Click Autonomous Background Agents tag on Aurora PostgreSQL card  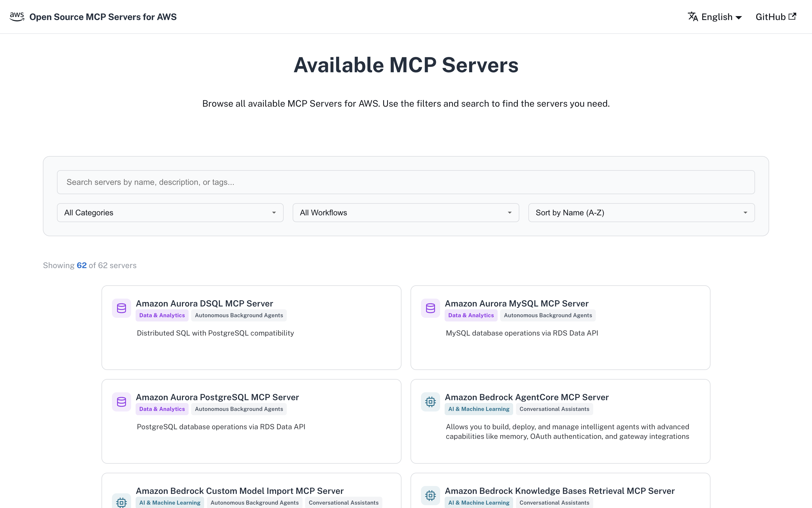(239, 409)
